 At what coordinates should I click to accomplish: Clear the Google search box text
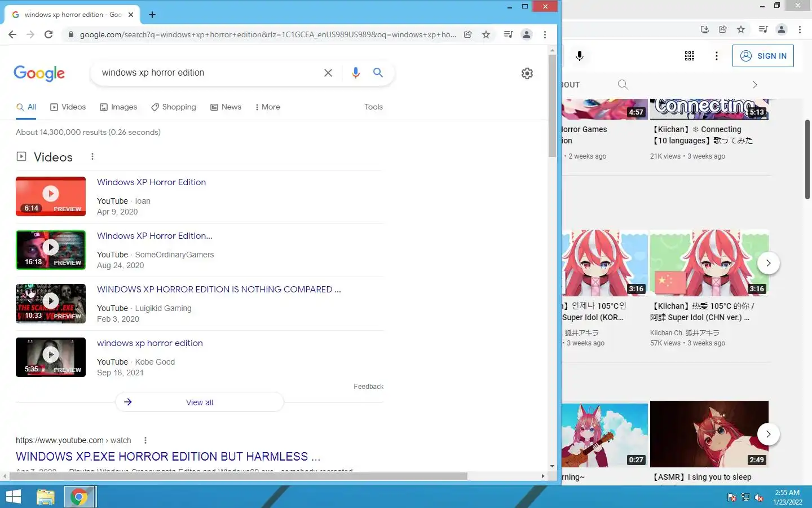[328, 73]
